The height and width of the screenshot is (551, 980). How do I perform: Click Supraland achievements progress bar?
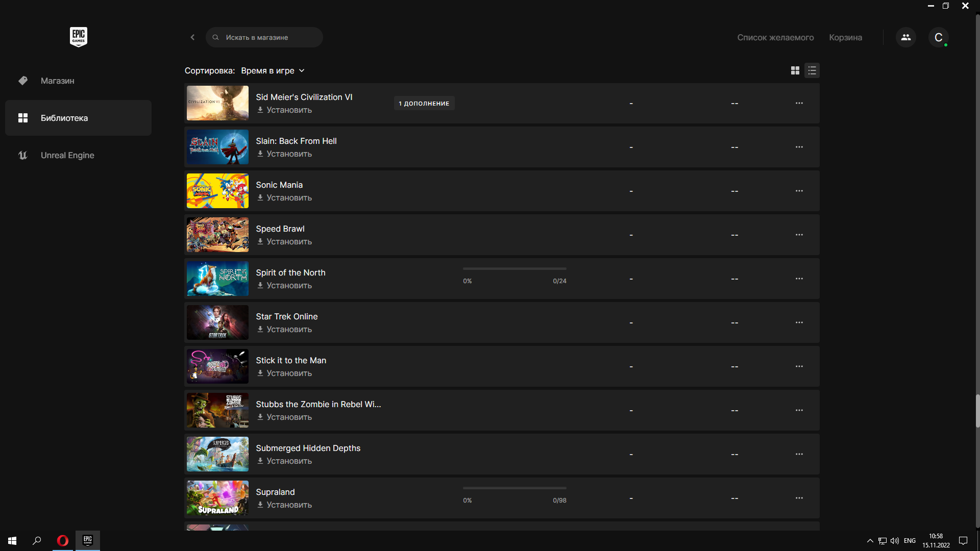point(514,488)
